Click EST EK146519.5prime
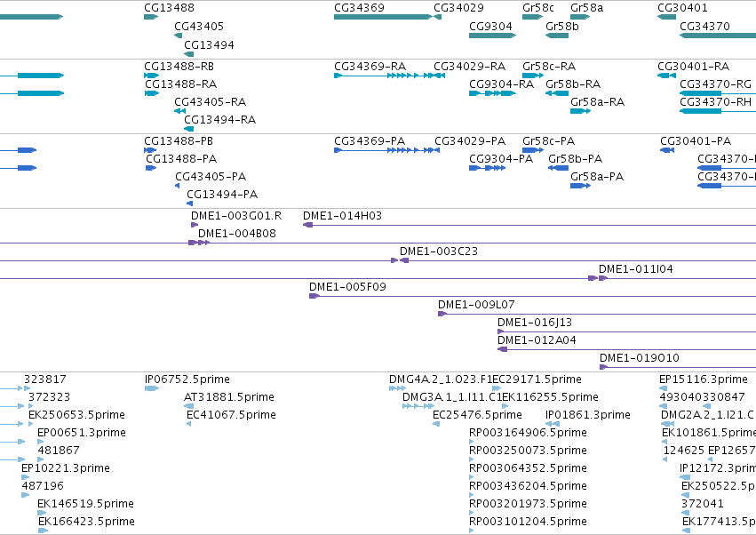 tap(85, 504)
